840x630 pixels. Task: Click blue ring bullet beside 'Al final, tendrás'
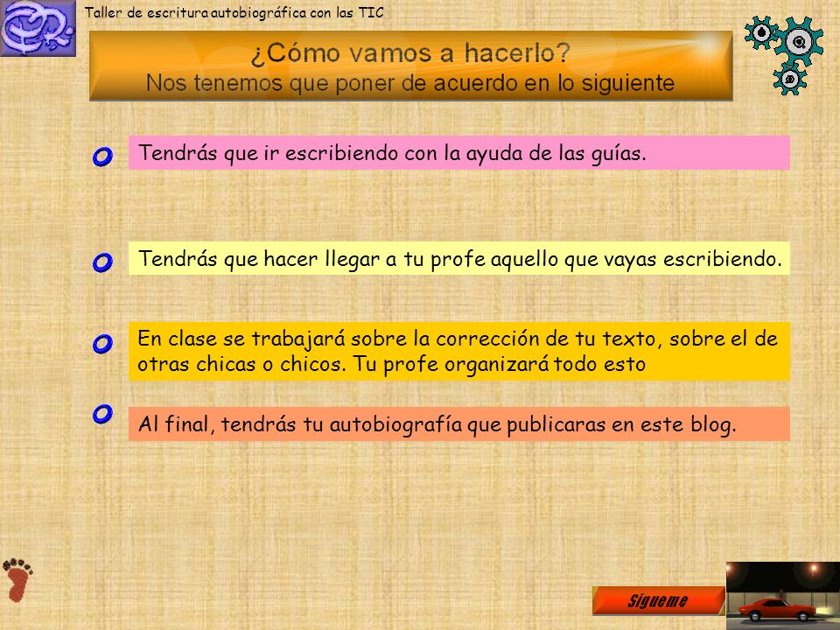102,414
